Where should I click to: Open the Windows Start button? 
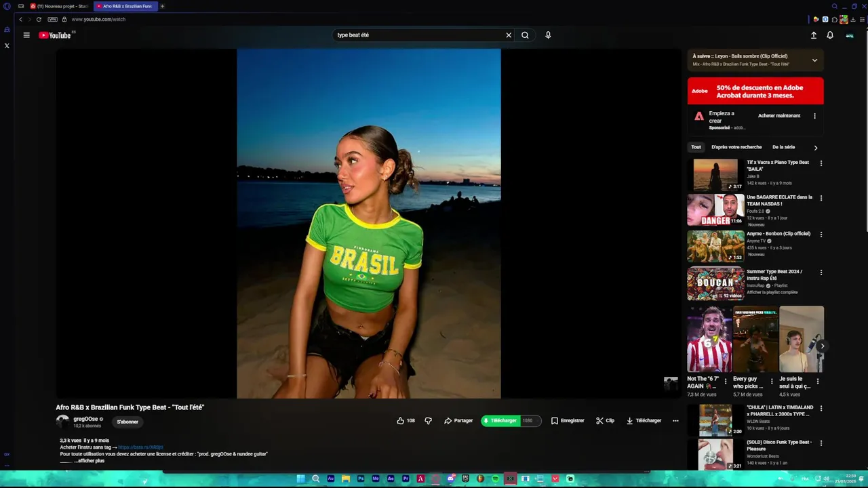click(300, 479)
